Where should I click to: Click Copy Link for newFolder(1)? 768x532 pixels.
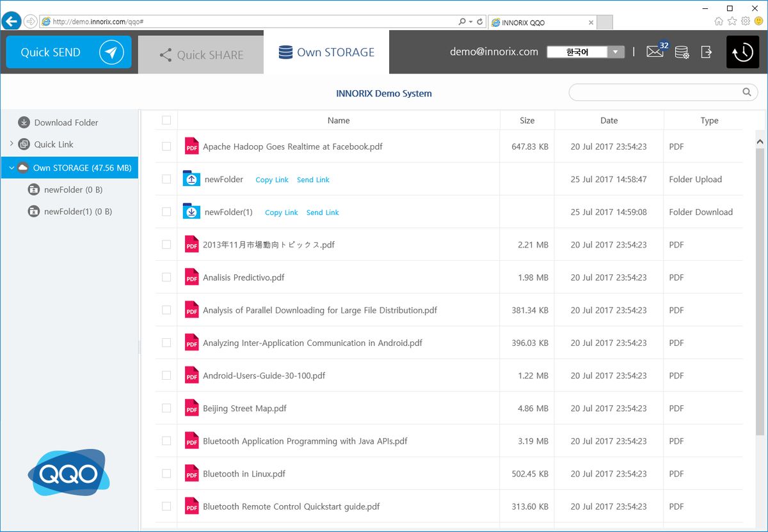tap(281, 212)
